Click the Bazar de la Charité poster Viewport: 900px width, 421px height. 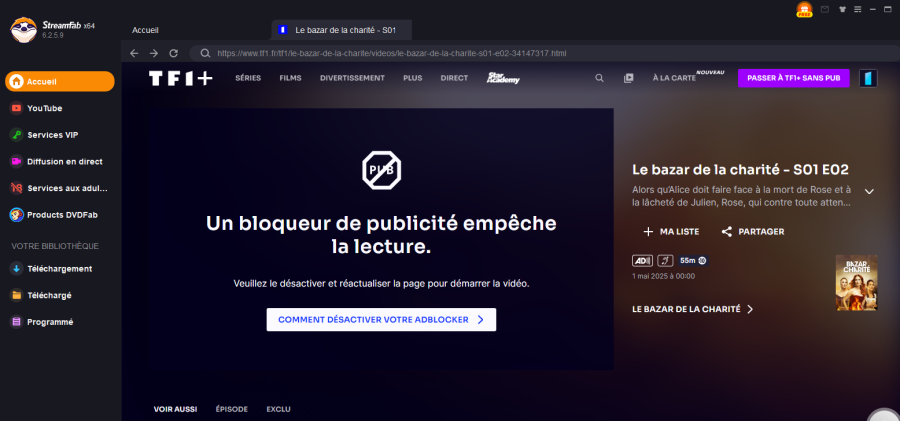tap(856, 283)
